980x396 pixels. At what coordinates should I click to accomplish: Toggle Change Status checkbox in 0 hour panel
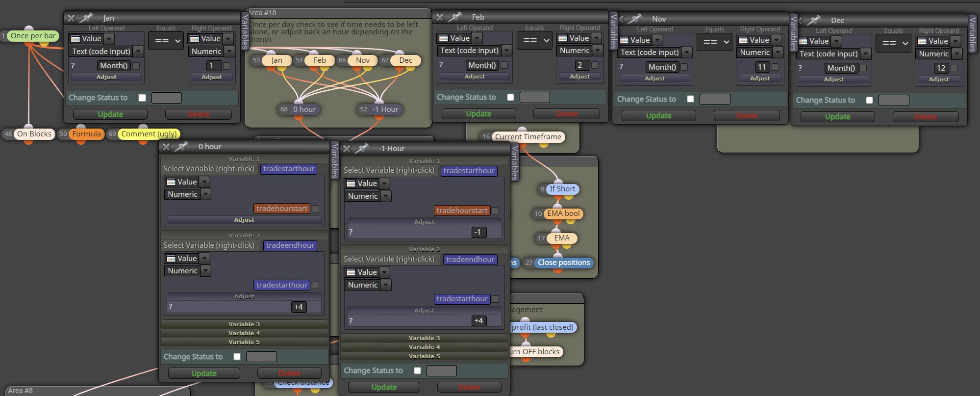237,357
